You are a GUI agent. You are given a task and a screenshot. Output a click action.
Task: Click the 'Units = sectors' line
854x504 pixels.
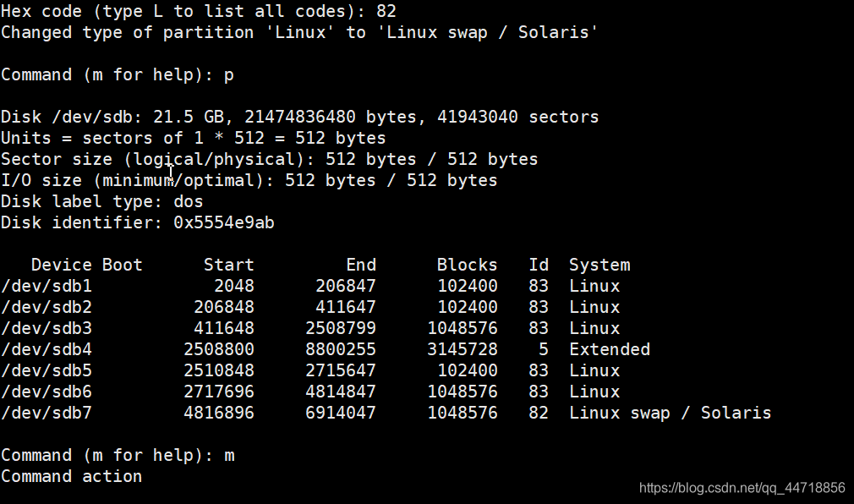[x=194, y=139]
